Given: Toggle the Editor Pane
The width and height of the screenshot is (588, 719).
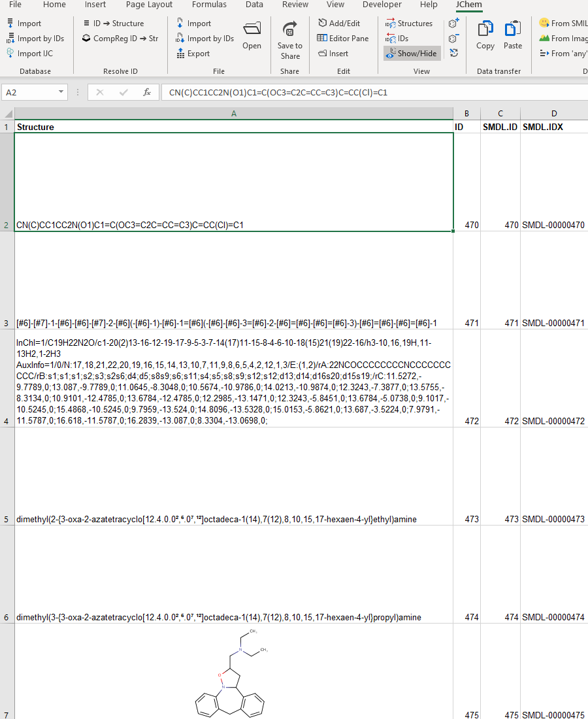Looking at the screenshot, I should point(342,39).
